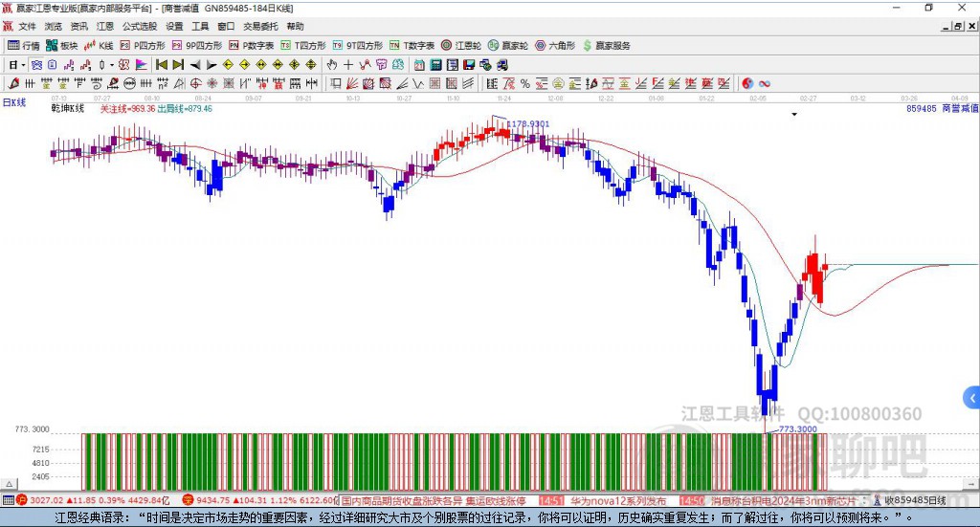Screen dimensions: 980x527
Task: Click up-triangle button at volume pane corner
Action: pos(9,484)
